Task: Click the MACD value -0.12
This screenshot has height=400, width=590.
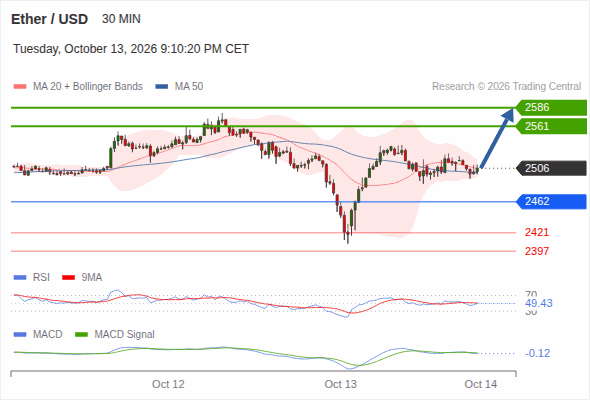Action: point(538,353)
